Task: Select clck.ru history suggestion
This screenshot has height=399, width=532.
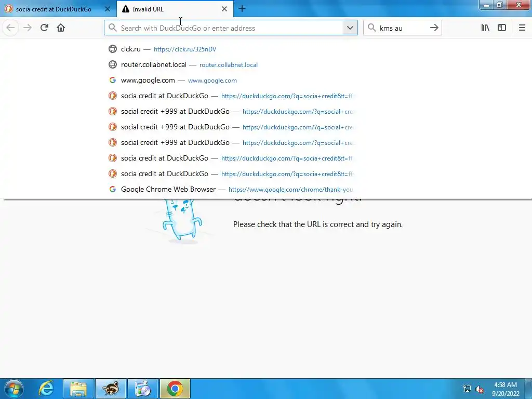Action: tap(231, 49)
